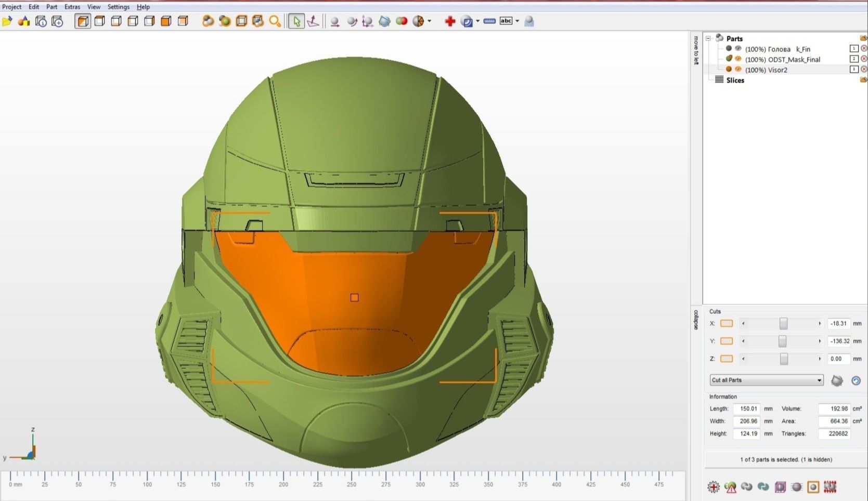Viewport: 868px width, 501px height.
Task: Click the 'move to left' panel button
Action: click(x=696, y=50)
